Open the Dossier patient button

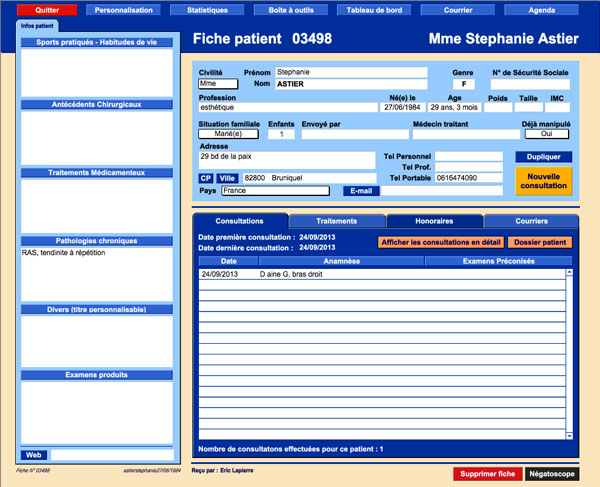point(540,242)
